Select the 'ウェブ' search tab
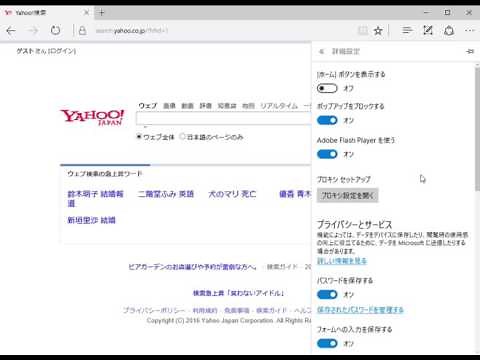480x360 pixels. 148,106
